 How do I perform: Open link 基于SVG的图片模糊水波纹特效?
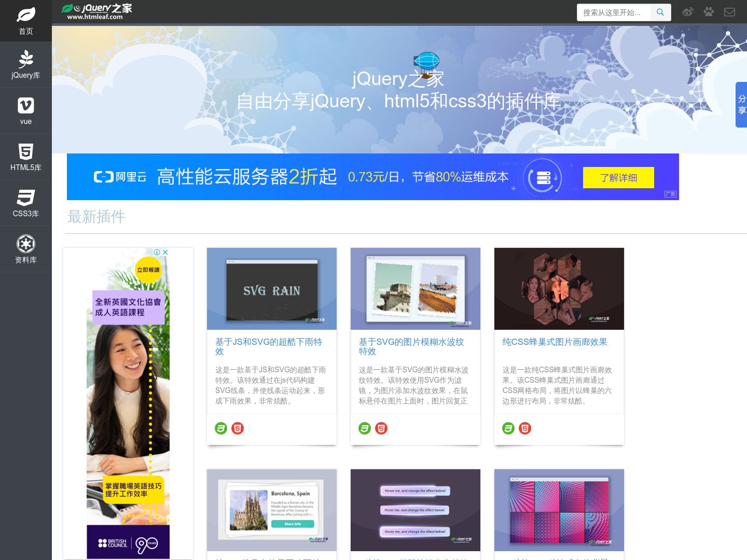tap(411, 346)
